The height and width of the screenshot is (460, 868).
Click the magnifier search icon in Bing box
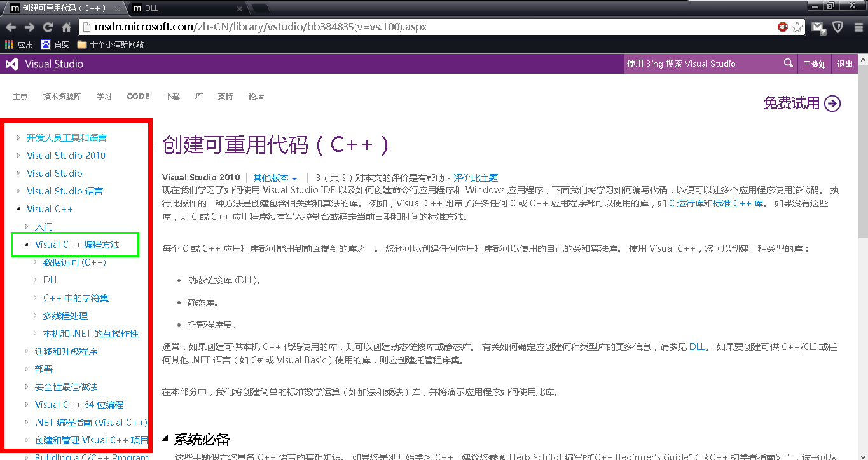pyautogui.click(x=788, y=64)
